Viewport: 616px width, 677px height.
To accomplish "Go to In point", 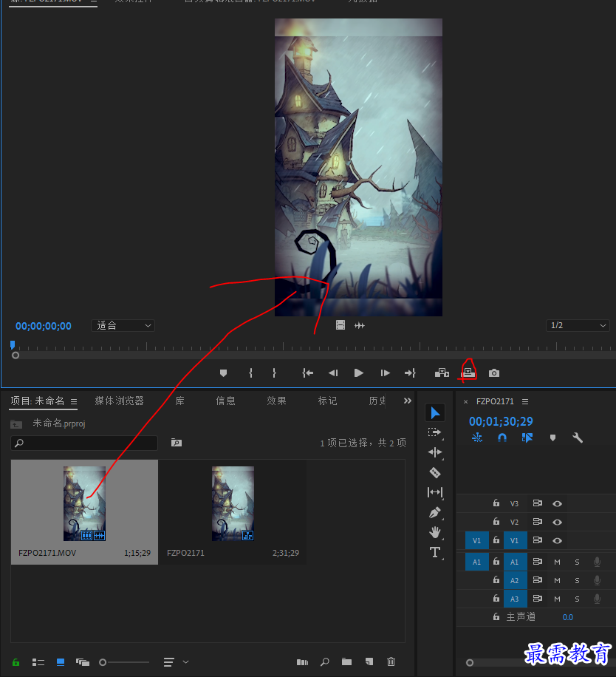I will tap(307, 373).
